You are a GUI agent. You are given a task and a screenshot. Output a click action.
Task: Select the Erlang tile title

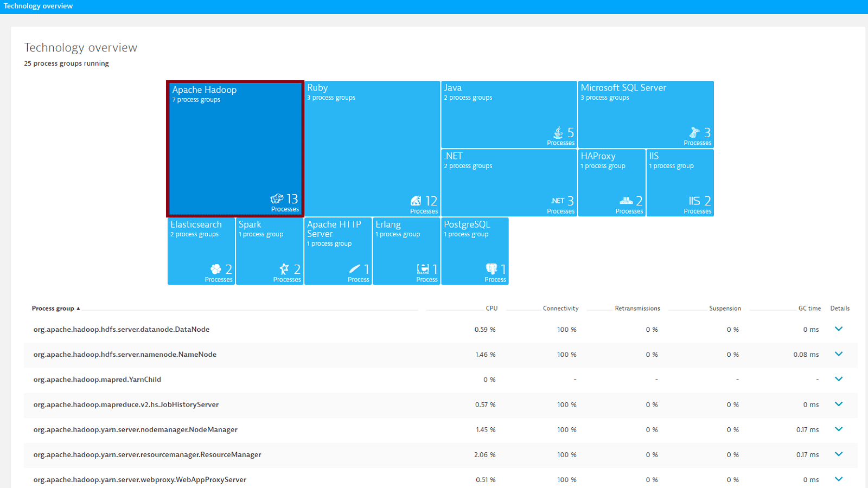coord(388,224)
